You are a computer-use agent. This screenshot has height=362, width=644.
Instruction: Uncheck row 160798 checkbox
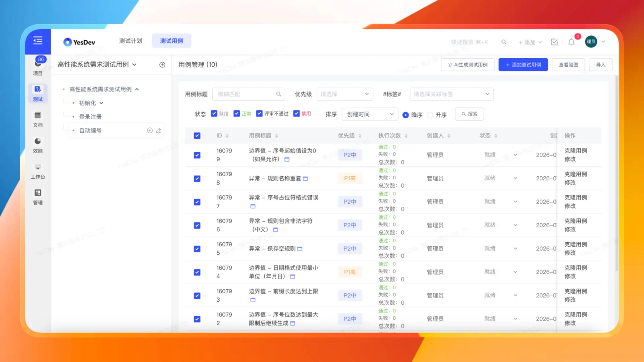[197, 179]
